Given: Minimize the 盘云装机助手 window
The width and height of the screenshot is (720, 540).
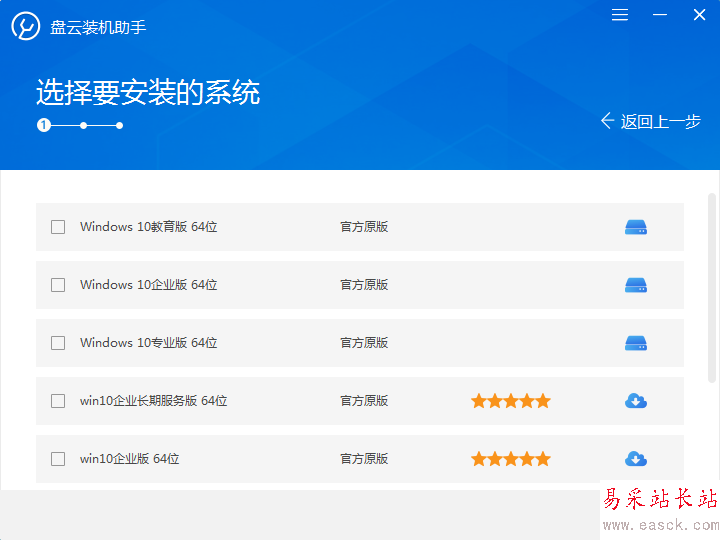Looking at the screenshot, I should click(660, 15).
